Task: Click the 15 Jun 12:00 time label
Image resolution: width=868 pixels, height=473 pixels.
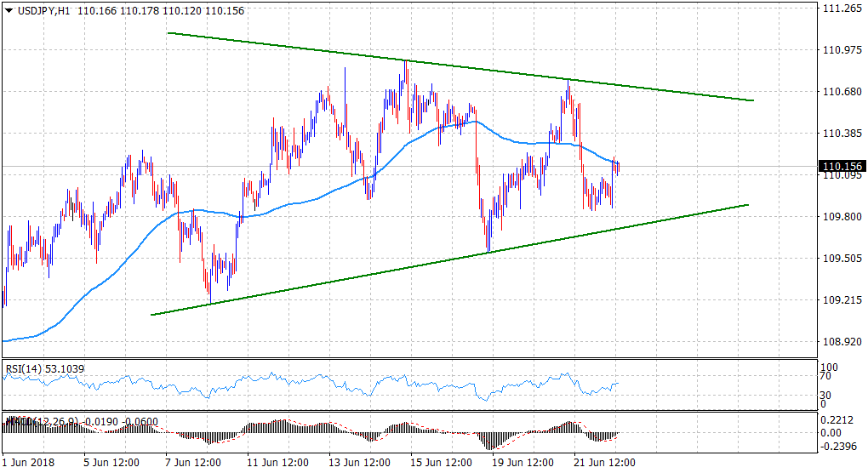Action: (443, 463)
